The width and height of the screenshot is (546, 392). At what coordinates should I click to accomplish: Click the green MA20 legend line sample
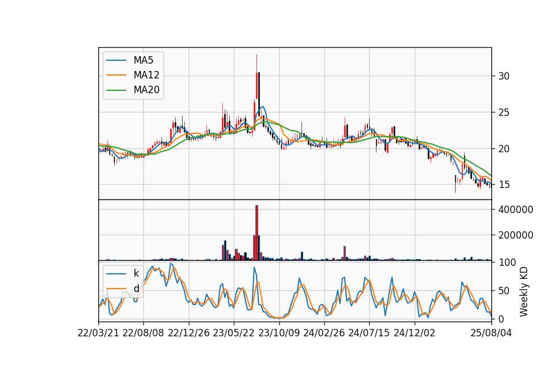[116, 90]
